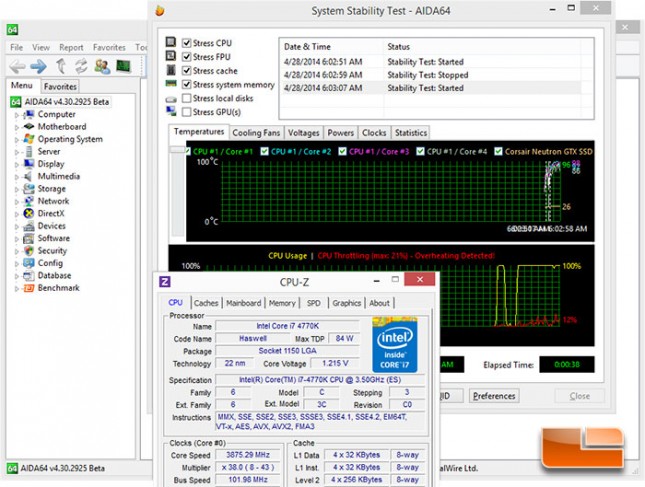
Task: Click the Server icon in the tree
Action: pos(28,151)
